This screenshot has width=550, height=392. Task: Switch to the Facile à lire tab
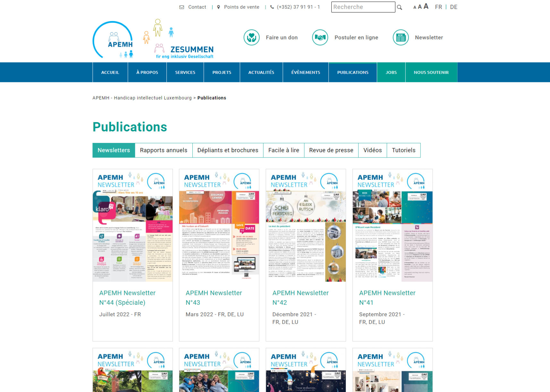coord(283,150)
